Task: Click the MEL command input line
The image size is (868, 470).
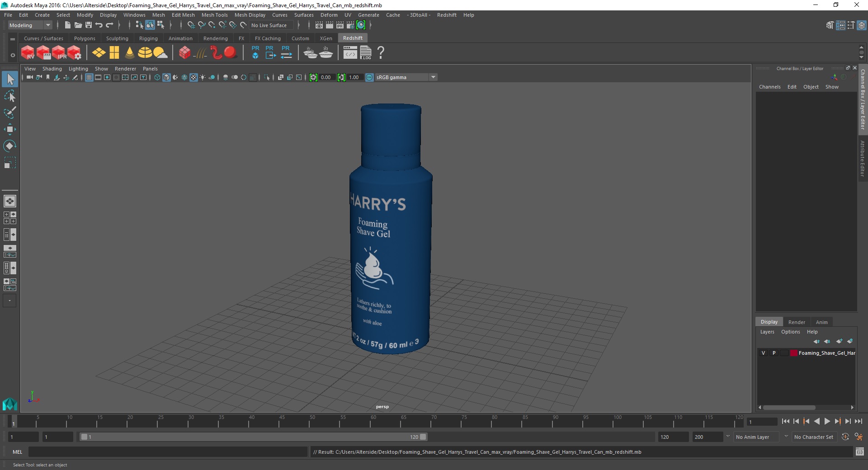Action: 168,452
